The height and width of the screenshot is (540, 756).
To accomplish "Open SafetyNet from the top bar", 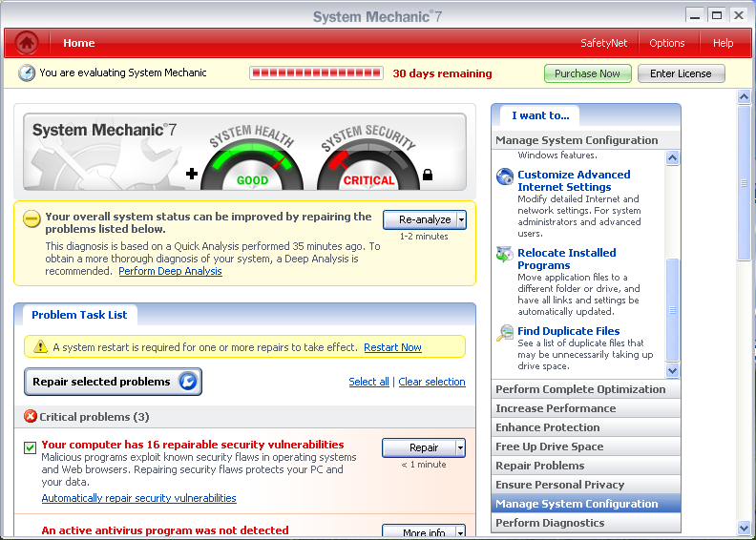I will coord(603,43).
